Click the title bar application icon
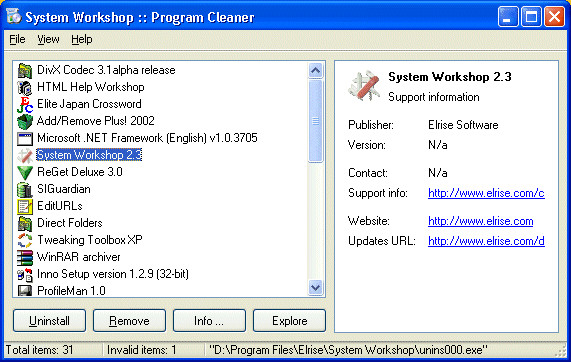The height and width of the screenshot is (362, 571). pos(13,16)
